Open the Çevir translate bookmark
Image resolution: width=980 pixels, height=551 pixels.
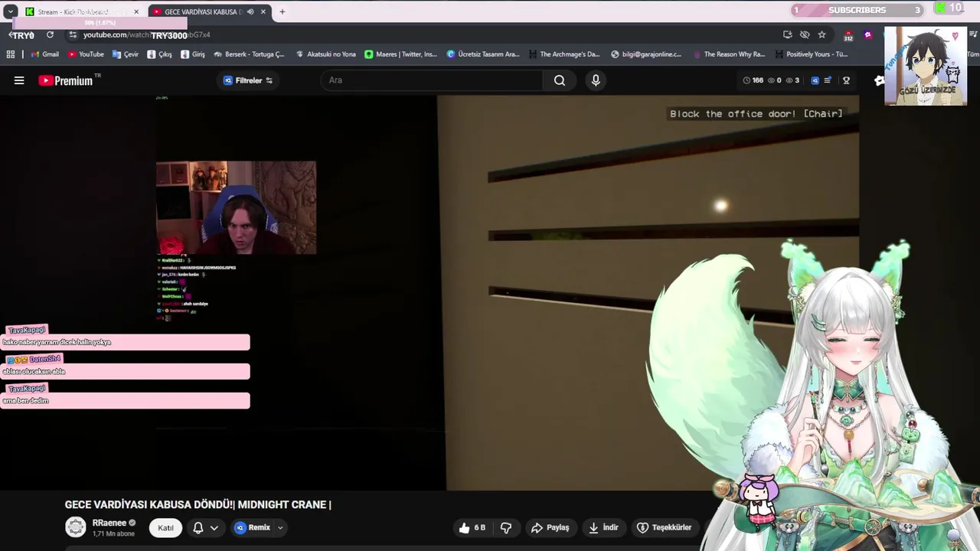[x=126, y=54]
